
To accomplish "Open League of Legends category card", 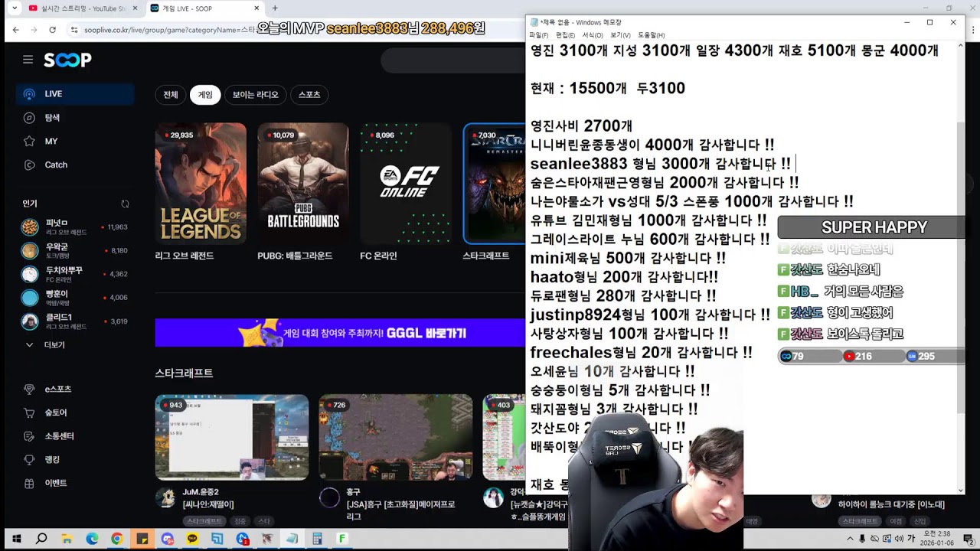I will 201,184.
